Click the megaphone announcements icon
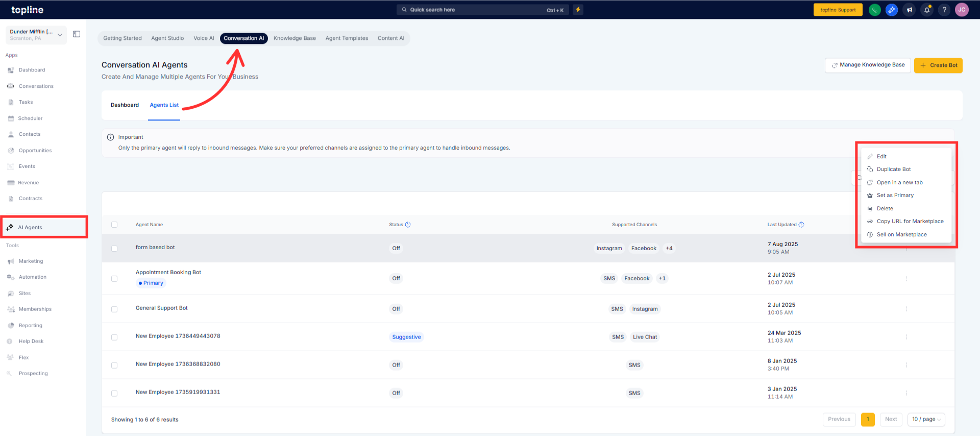The image size is (980, 436). 909,10
